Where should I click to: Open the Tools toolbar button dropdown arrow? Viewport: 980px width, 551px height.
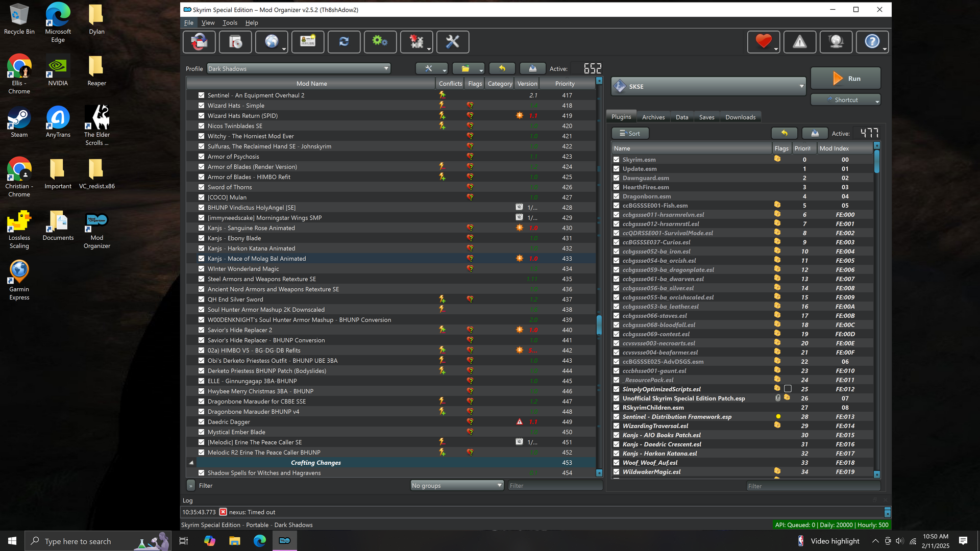point(429,49)
